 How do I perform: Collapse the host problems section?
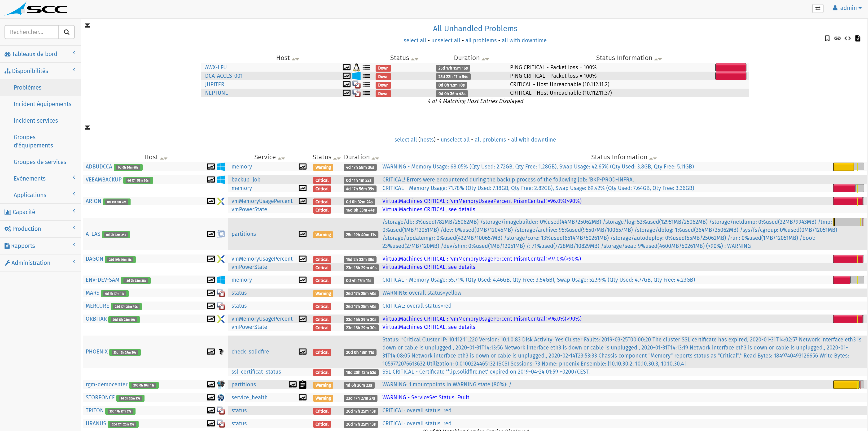click(x=87, y=26)
